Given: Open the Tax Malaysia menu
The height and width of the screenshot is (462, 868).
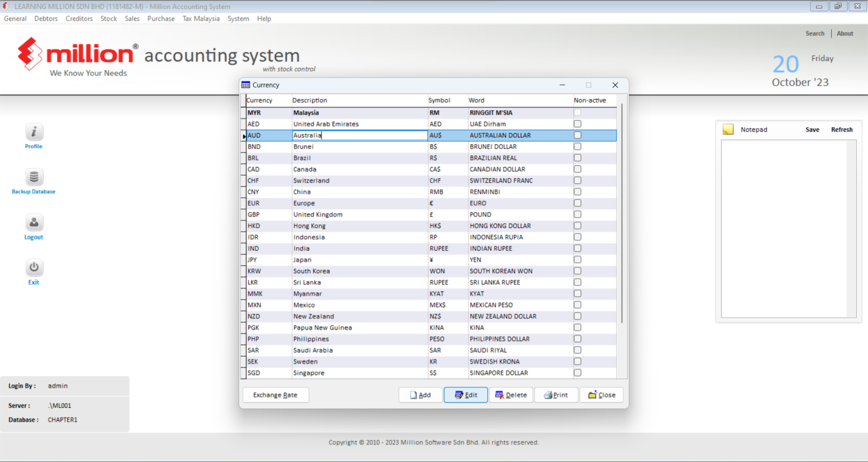Looking at the screenshot, I should (201, 19).
